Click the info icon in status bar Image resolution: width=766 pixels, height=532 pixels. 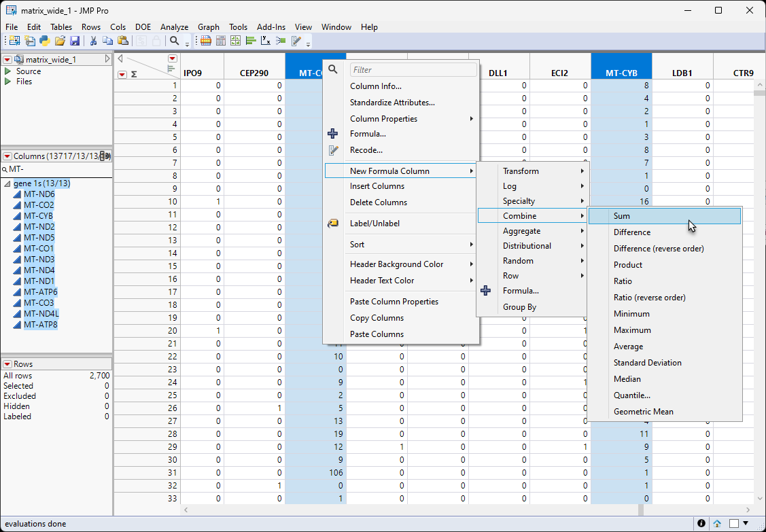point(701,523)
